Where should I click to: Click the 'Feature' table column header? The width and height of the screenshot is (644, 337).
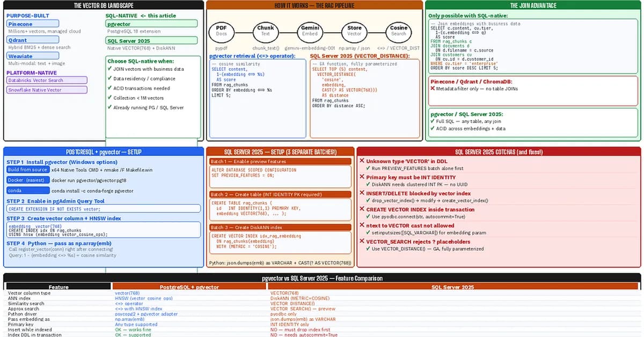58,287
